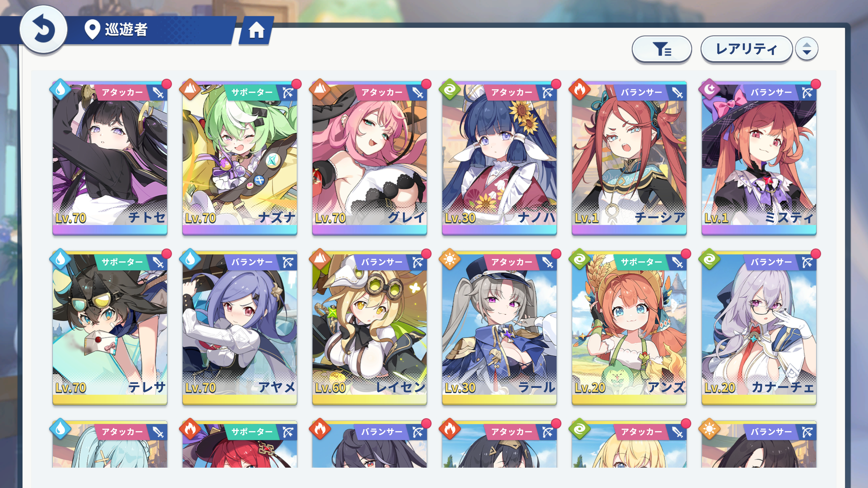The width and height of the screenshot is (868, 488).
Task: Select the カナーチェ character card
Action: coord(759,328)
